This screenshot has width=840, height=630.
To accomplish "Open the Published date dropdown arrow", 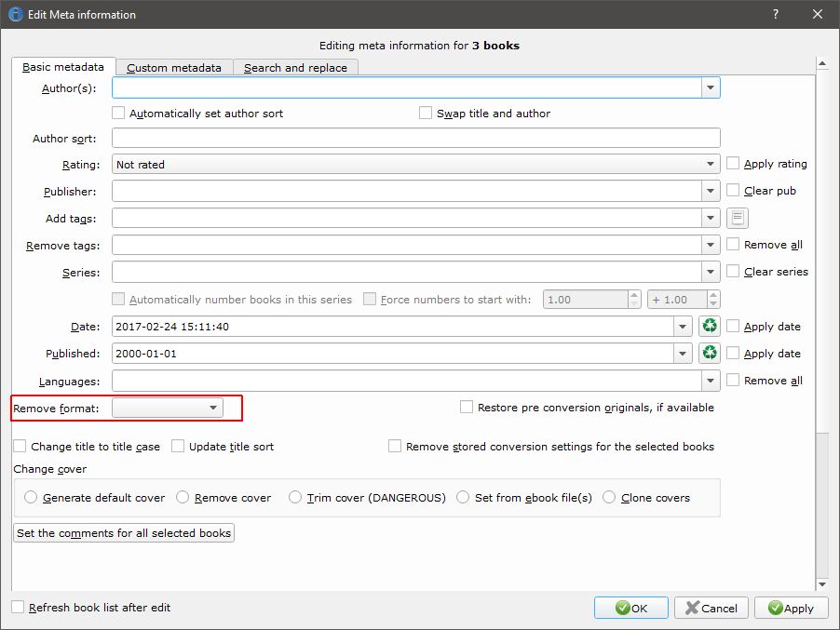I will point(683,354).
